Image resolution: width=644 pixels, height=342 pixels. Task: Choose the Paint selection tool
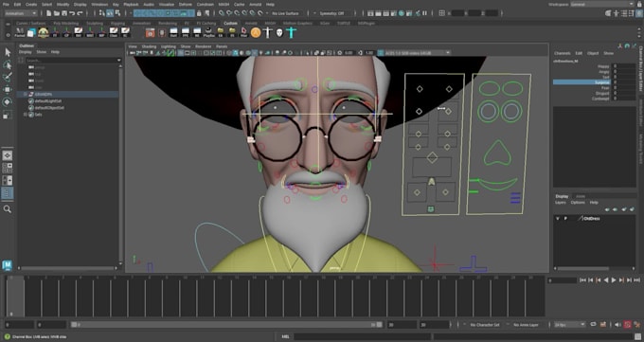pos(8,78)
